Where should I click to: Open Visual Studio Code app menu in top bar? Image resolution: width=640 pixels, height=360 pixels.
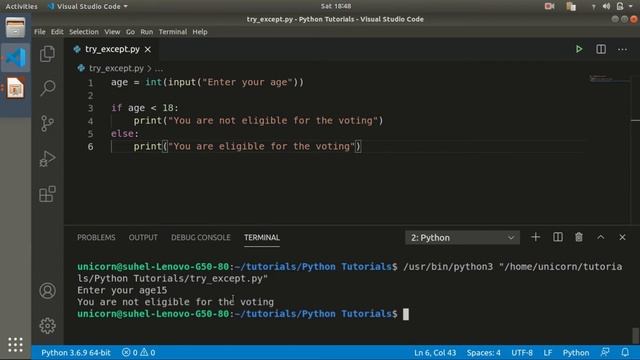pos(88,6)
